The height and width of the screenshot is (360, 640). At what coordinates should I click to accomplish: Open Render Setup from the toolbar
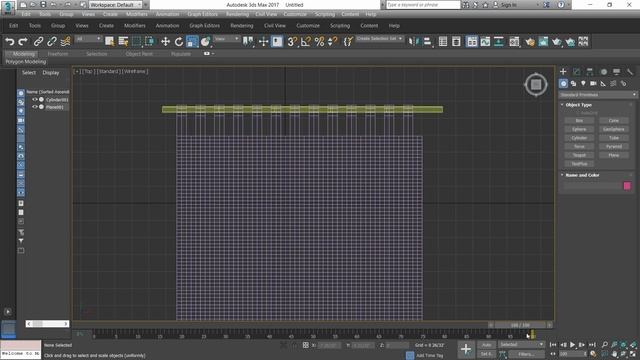tap(530, 41)
